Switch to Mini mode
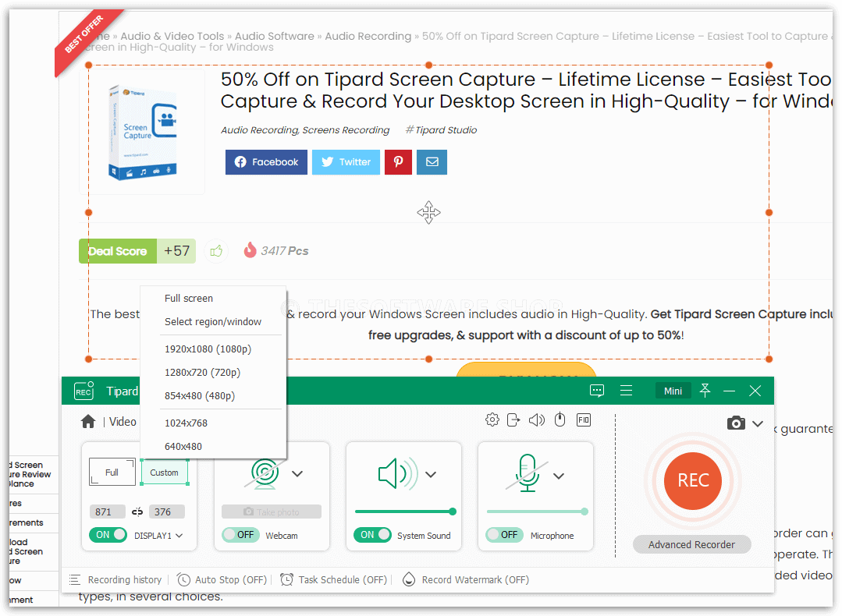842x616 pixels. [x=673, y=391]
